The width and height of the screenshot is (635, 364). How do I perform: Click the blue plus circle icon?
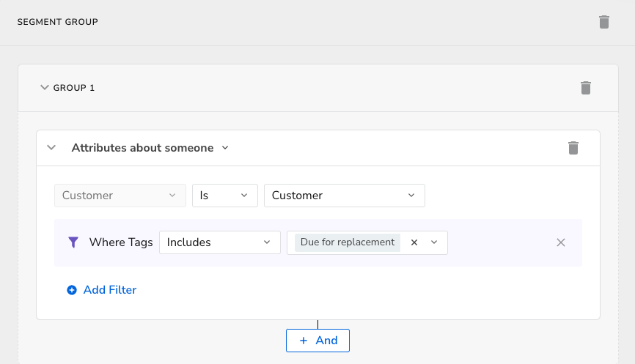72,290
